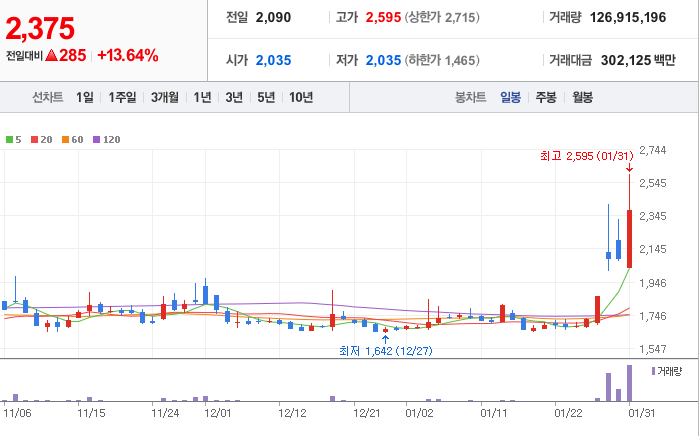This screenshot has height=436, width=700.
Task: Switch to 월봉 candlestick chart
Action: point(583,97)
